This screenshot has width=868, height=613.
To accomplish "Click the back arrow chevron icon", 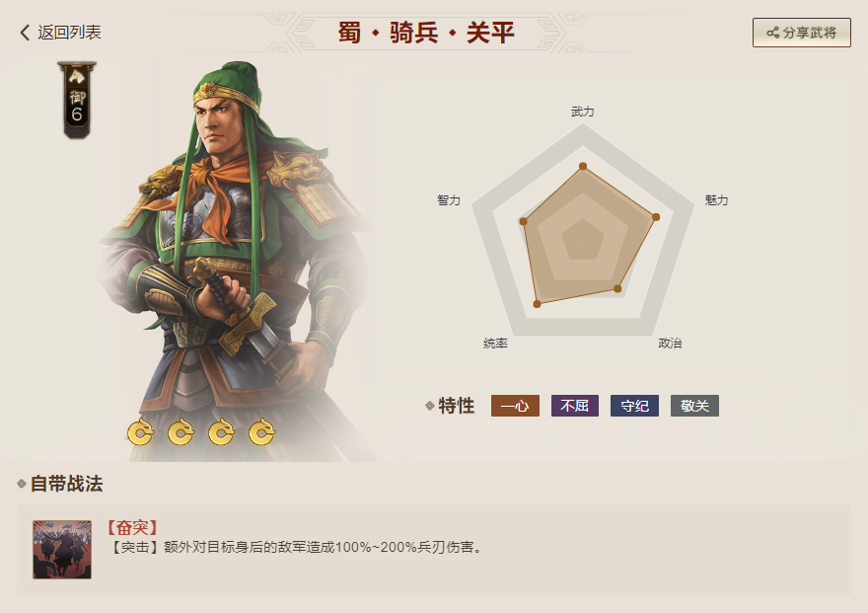I will coord(25,33).
